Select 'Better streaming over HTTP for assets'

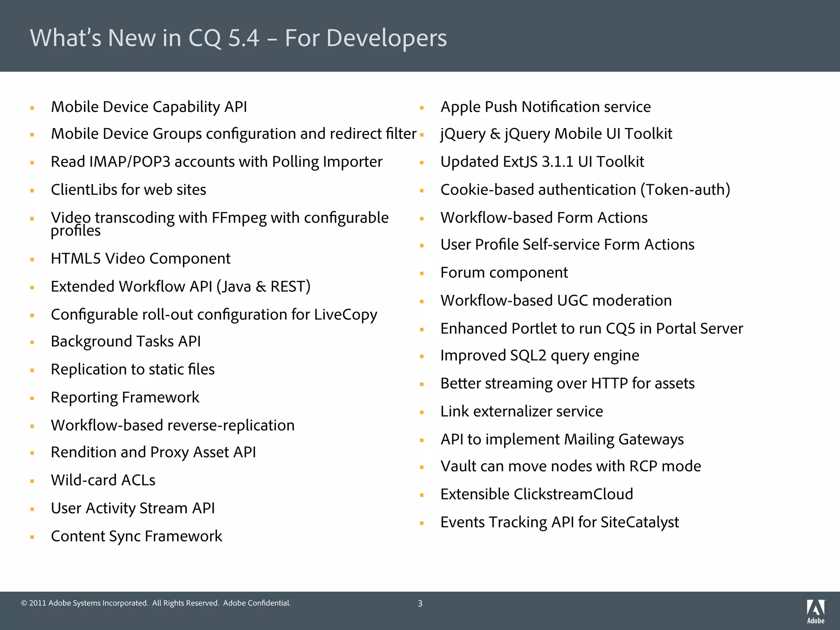coord(568,384)
